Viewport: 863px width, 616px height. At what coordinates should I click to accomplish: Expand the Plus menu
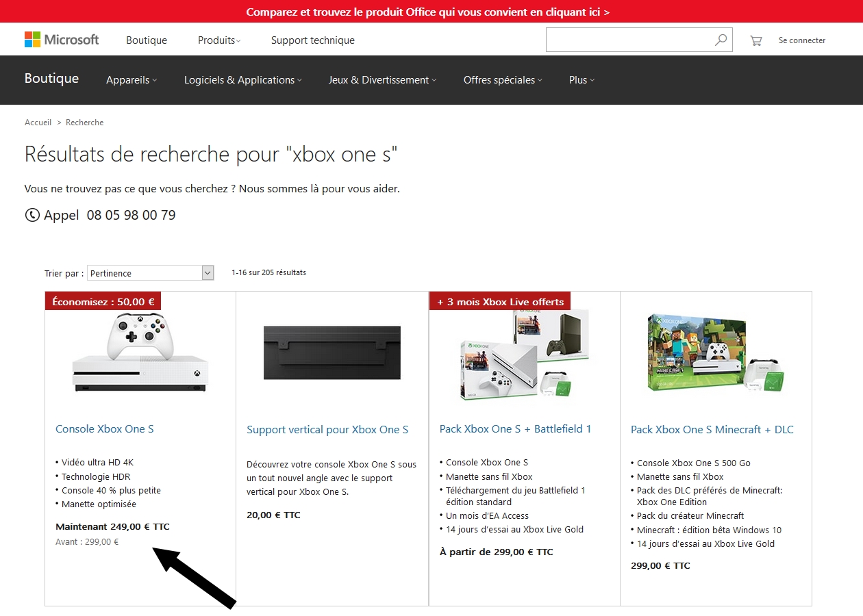pyautogui.click(x=581, y=80)
